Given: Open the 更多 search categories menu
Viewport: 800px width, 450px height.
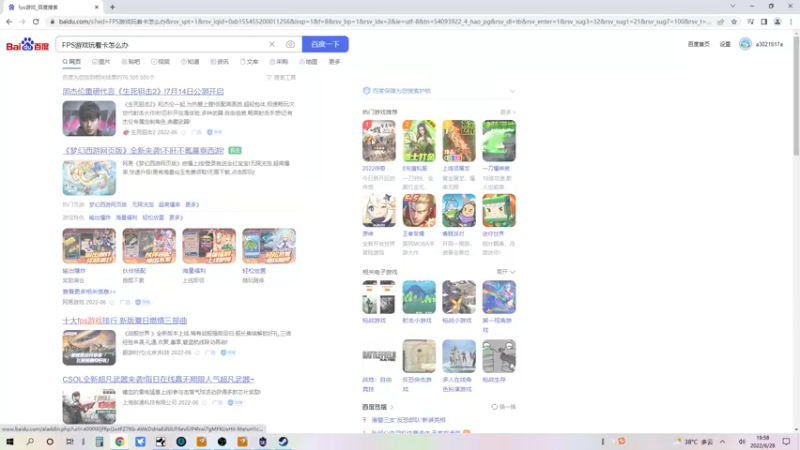Looking at the screenshot, I should pos(335,62).
